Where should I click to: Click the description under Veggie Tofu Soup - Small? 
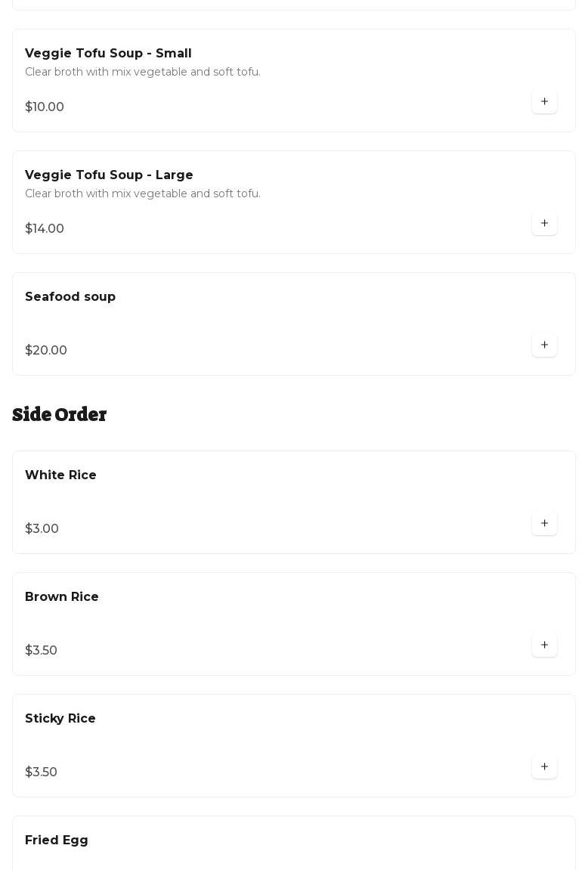pyautogui.click(x=143, y=73)
